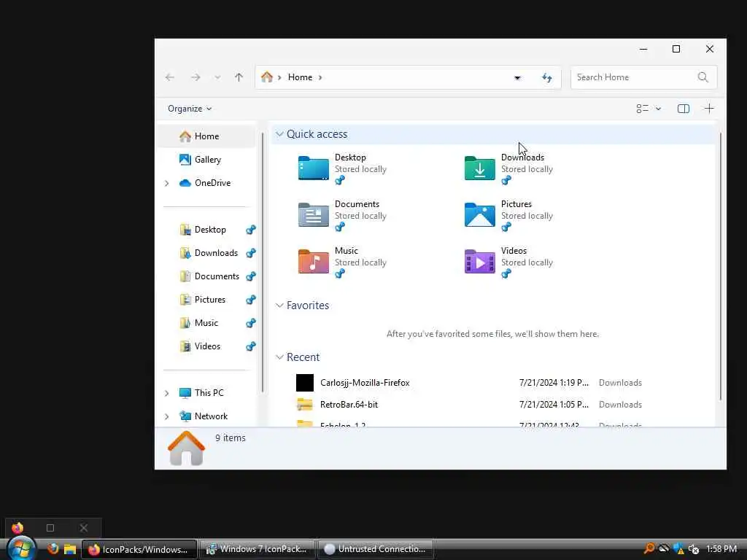The height and width of the screenshot is (560, 747).
Task: Select the Downloads folder icon in Quick access
Action: tap(480, 168)
